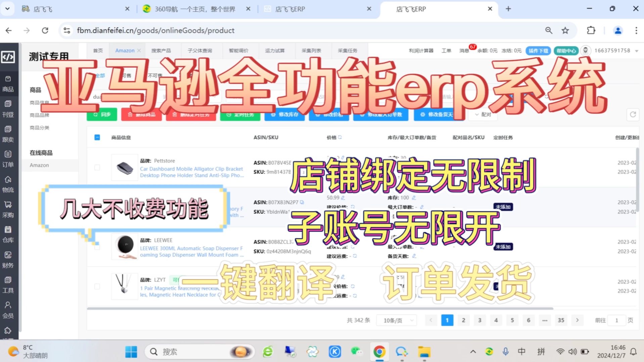Click the ERP logo in sidebar top

[x=8, y=57]
